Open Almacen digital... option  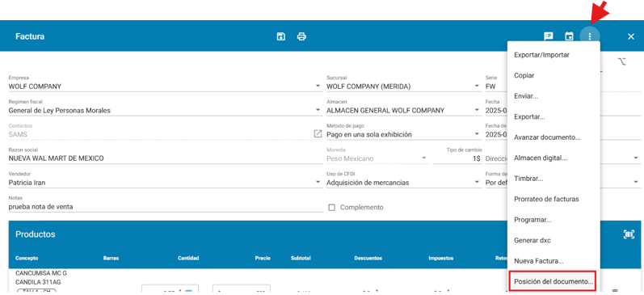click(554, 158)
